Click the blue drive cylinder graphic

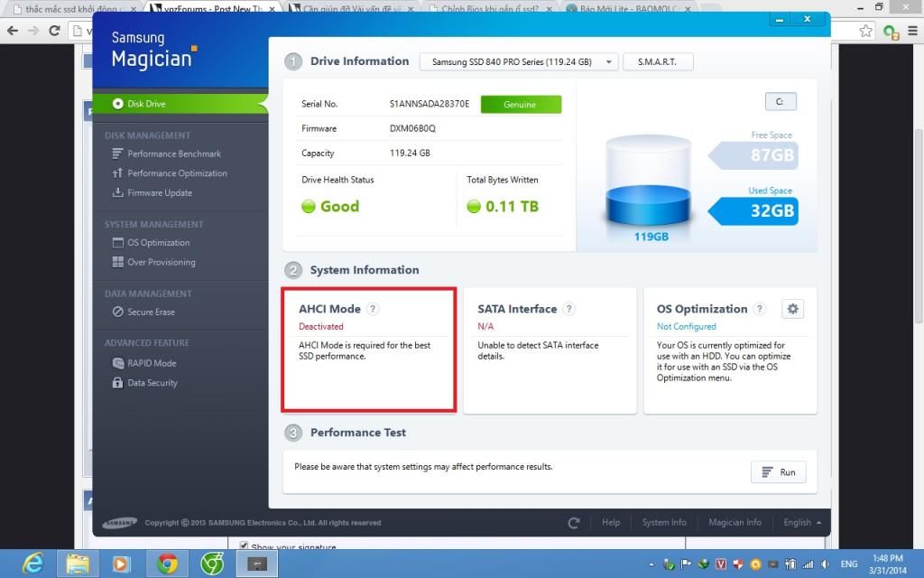pyautogui.click(x=648, y=180)
